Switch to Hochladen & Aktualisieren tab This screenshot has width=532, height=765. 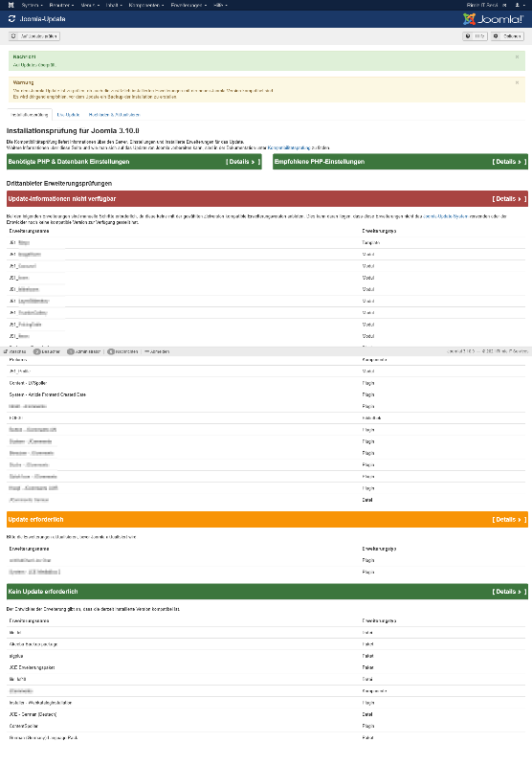[114, 115]
